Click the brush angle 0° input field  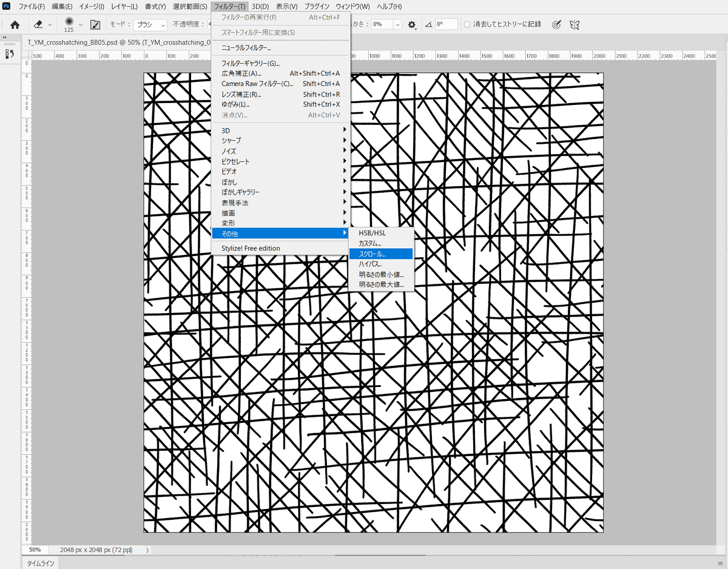click(447, 25)
